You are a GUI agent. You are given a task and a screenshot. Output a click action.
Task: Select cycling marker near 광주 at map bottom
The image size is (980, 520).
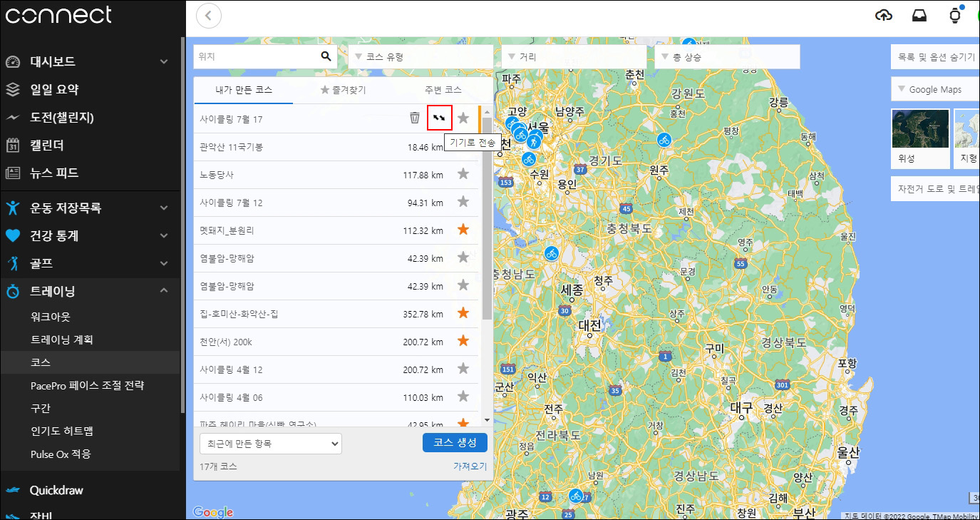click(x=576, y=495)
